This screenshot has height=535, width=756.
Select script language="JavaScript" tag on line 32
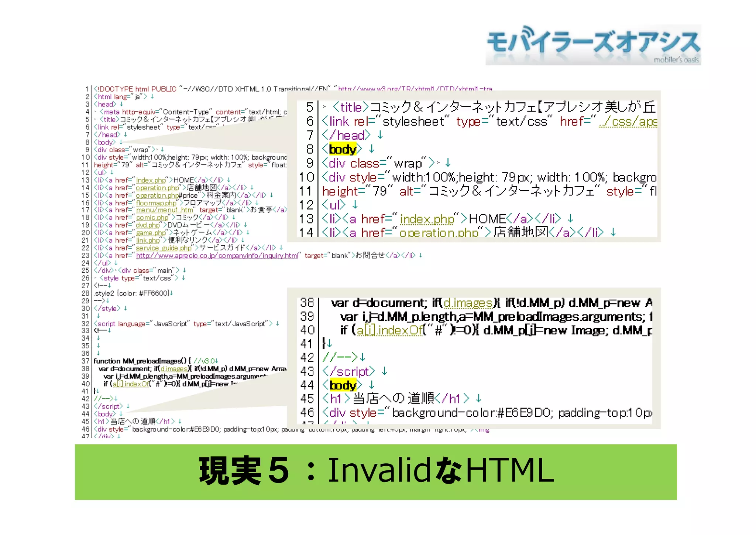[x=183, y=324]
